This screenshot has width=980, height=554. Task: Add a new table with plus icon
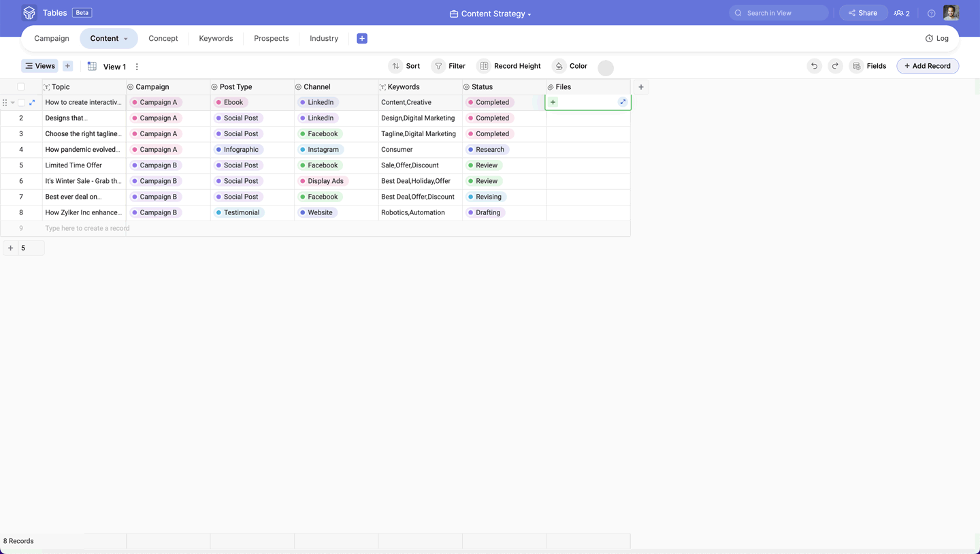coord(362,39)
